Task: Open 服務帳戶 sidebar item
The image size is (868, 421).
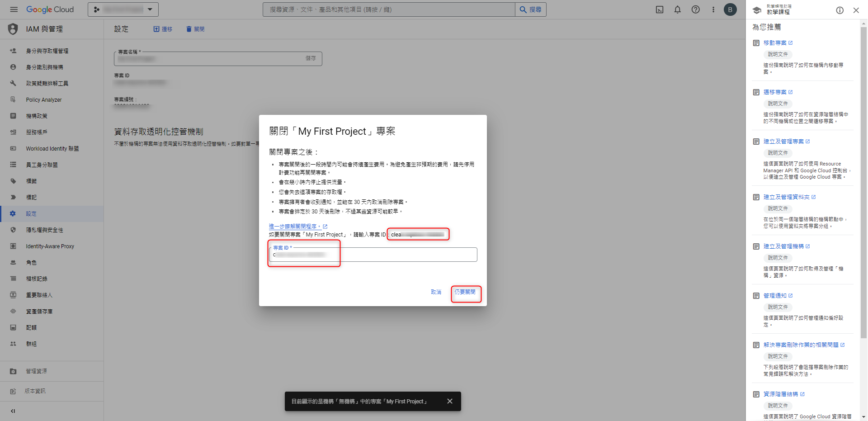Action: click(52, 132)
